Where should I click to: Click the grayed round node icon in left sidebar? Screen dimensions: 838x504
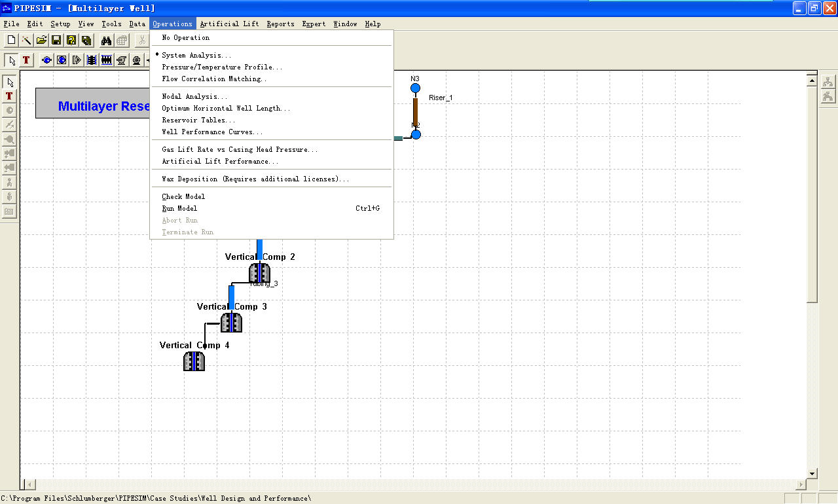click(x=10, y=111)
